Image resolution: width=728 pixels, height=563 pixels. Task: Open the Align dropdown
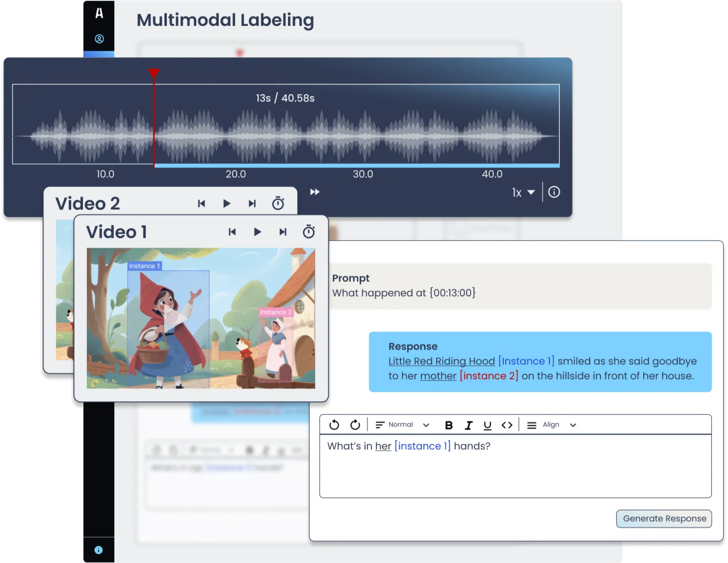point(551,425)
